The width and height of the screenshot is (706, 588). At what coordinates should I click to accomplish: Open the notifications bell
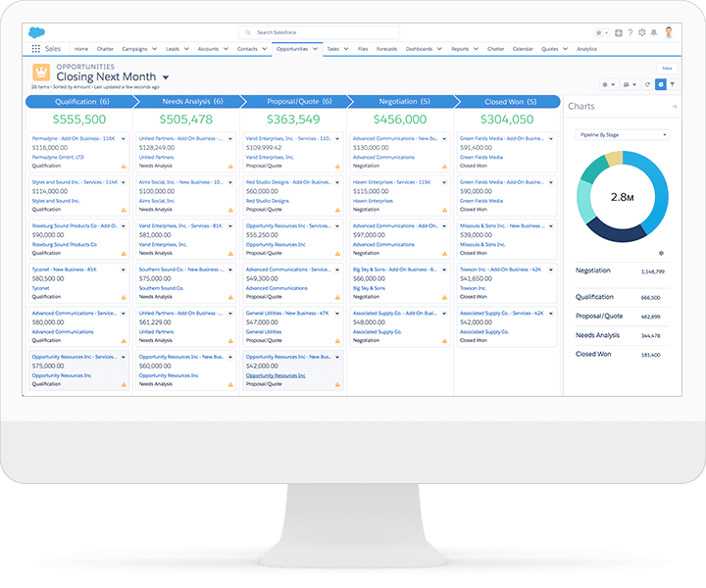coord(653,32)
